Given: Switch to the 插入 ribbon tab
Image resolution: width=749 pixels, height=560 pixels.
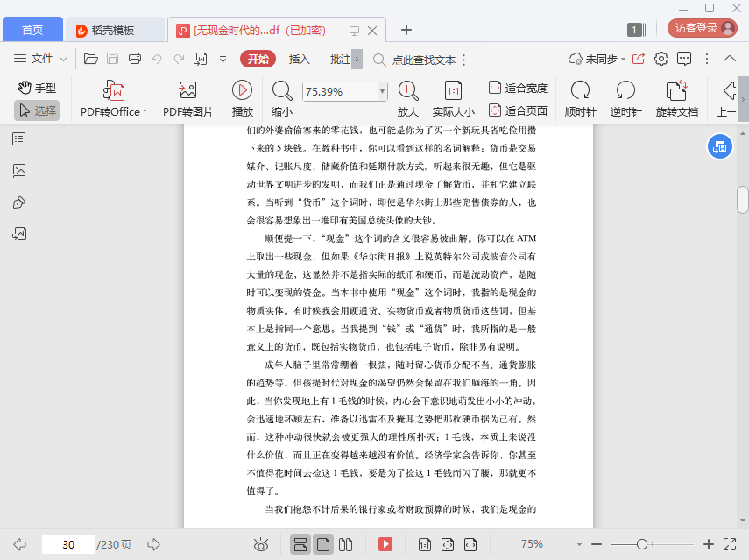Looking at the screenshot, I should 300,60.
